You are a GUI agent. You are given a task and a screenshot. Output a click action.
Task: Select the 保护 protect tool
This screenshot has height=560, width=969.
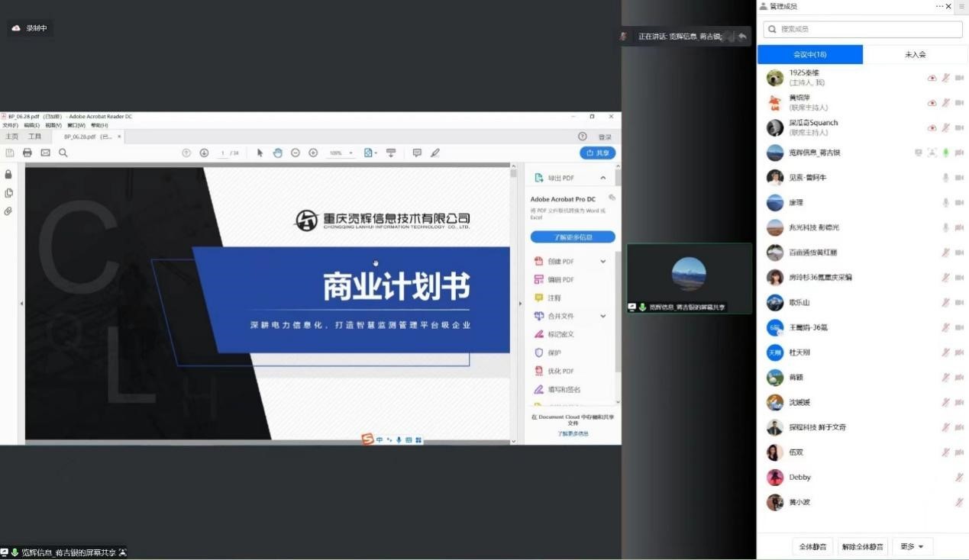point(554,352)
